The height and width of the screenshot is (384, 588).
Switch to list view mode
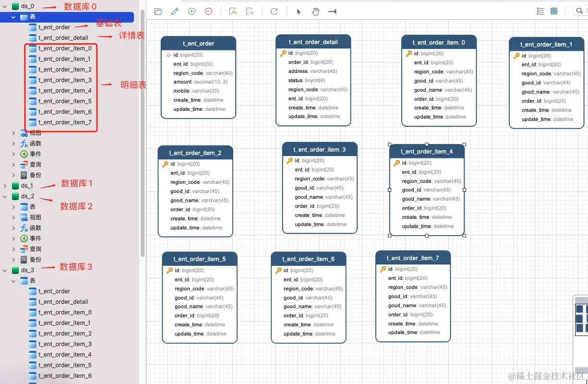click(x=540, y=11)
